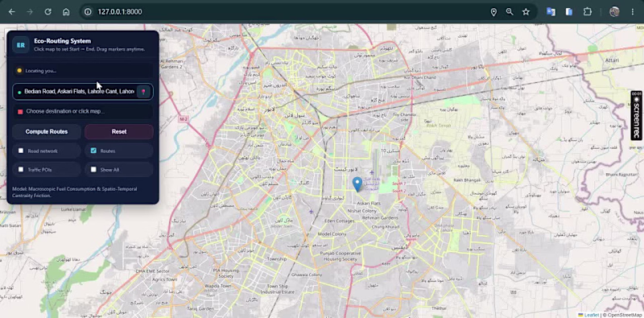Click the 'Rehman Gardens' map label

pyautogui.click(x=380, y=217)
